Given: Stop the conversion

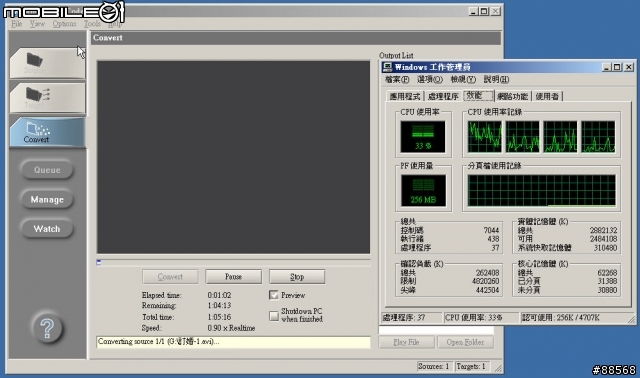Looking at the screenshot, I should click(x=297, y=277).
